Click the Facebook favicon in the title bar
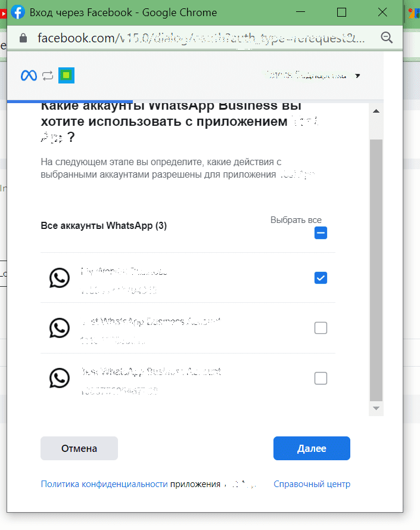This screenshot has height=530, width=420. [18, 13]
